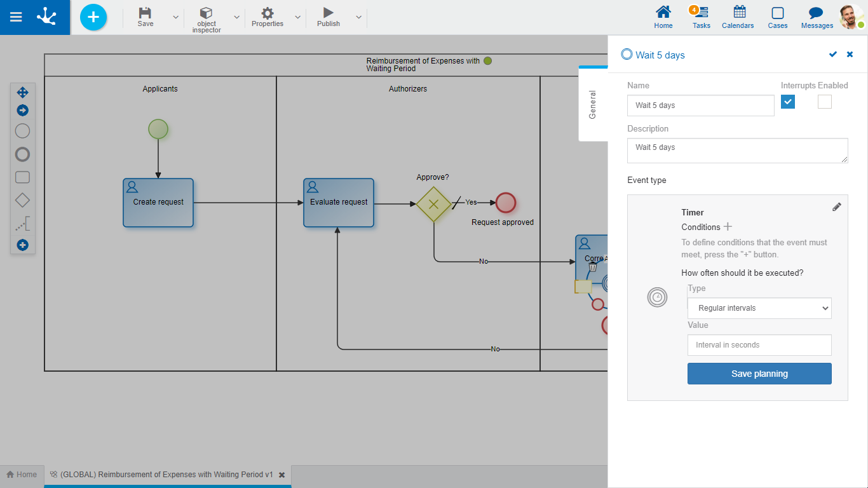Click the Interval in seconds Value field
Screen dimensions: 868x488
coord(759,345)
